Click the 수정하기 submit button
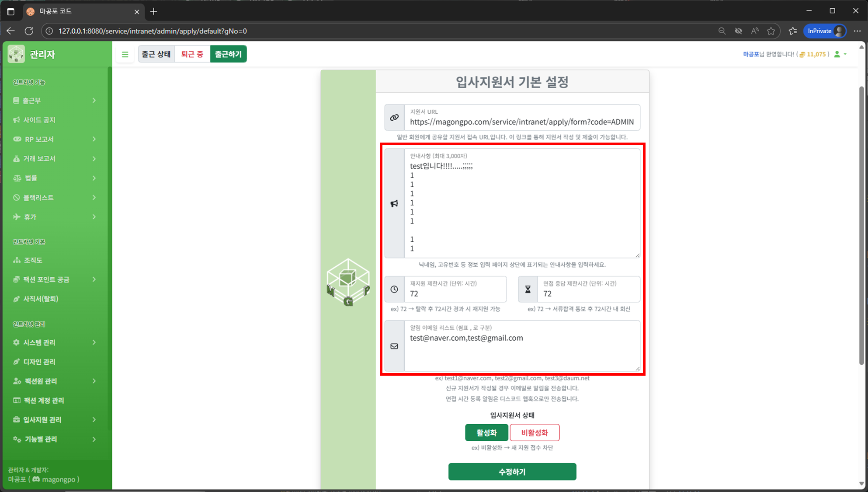 coord(512,472)
